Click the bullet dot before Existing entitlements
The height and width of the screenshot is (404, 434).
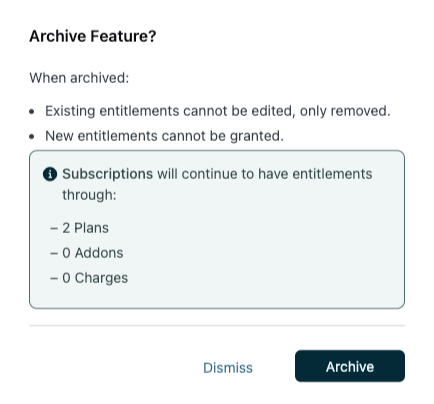coord(32,112)
